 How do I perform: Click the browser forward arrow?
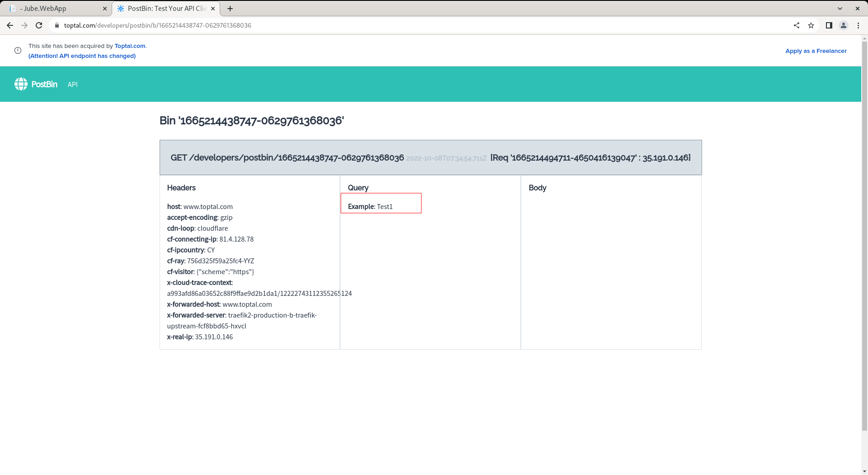[x=24, y=25]
